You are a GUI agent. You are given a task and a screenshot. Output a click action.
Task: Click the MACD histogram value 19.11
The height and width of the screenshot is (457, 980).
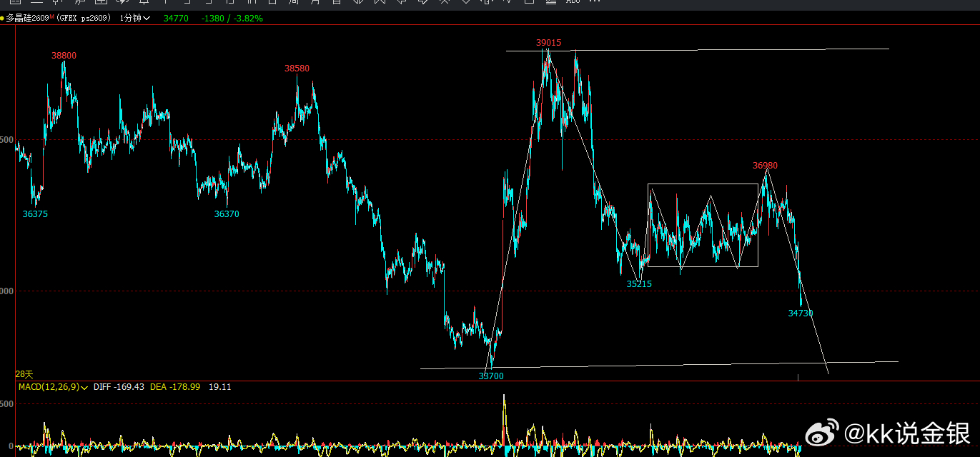pyautogui.click(x=220, y=386)
